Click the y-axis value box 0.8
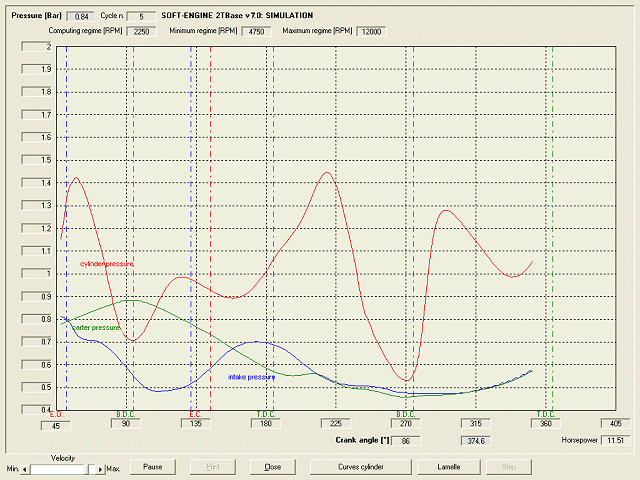Screen dimensions: 640x480 click(x=37, y=319)
